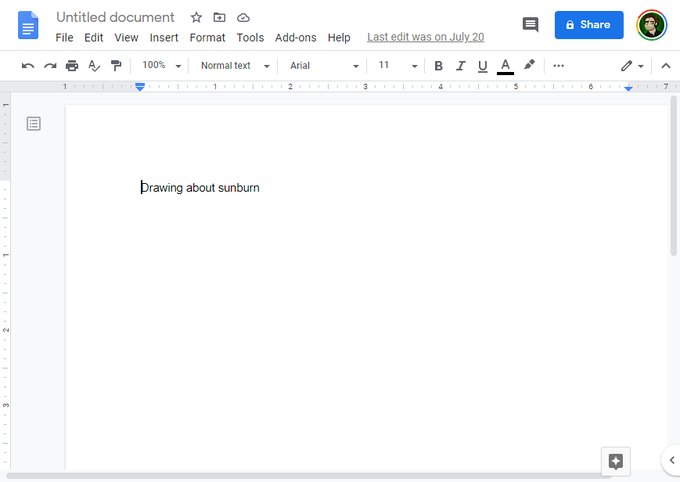Toggle italic formatting
The image size is (680, 482).
(461, 66)
